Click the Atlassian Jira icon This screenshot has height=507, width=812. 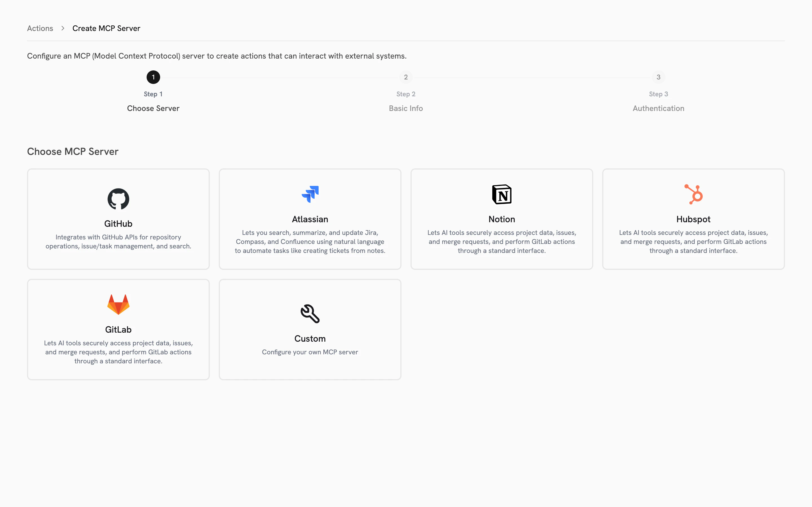pyautogui.click(x=310, y=194)
